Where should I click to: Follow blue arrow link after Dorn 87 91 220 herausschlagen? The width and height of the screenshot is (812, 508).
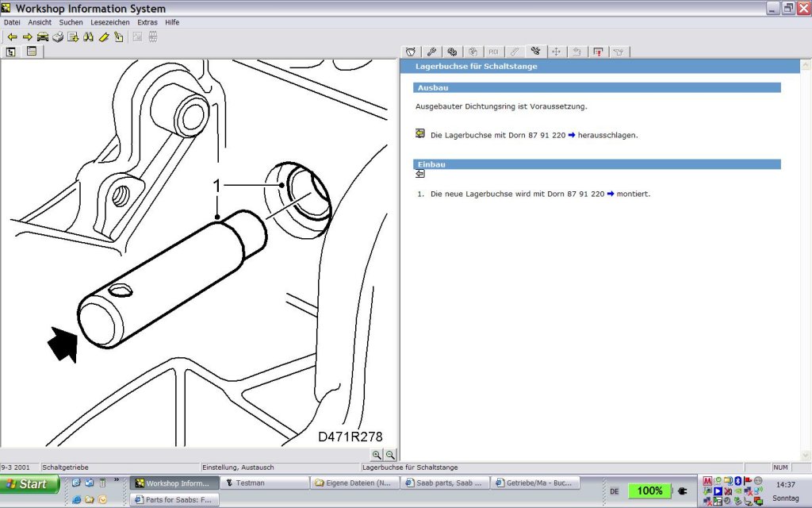click(572, 135)
